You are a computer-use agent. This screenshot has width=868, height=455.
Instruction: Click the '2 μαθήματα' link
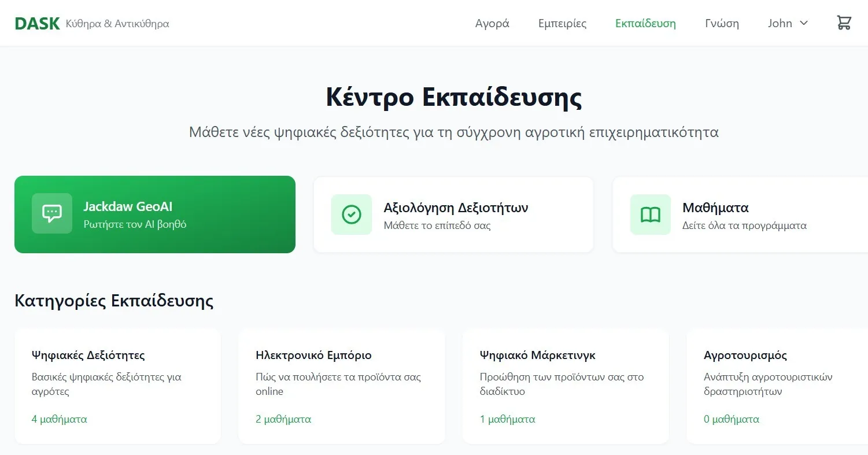coord(283,419)
